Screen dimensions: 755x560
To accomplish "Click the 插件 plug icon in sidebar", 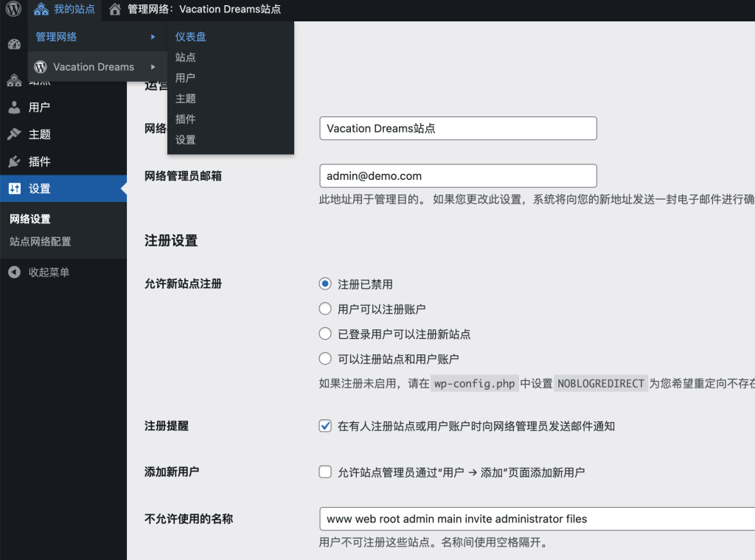I will coord(14,162).
